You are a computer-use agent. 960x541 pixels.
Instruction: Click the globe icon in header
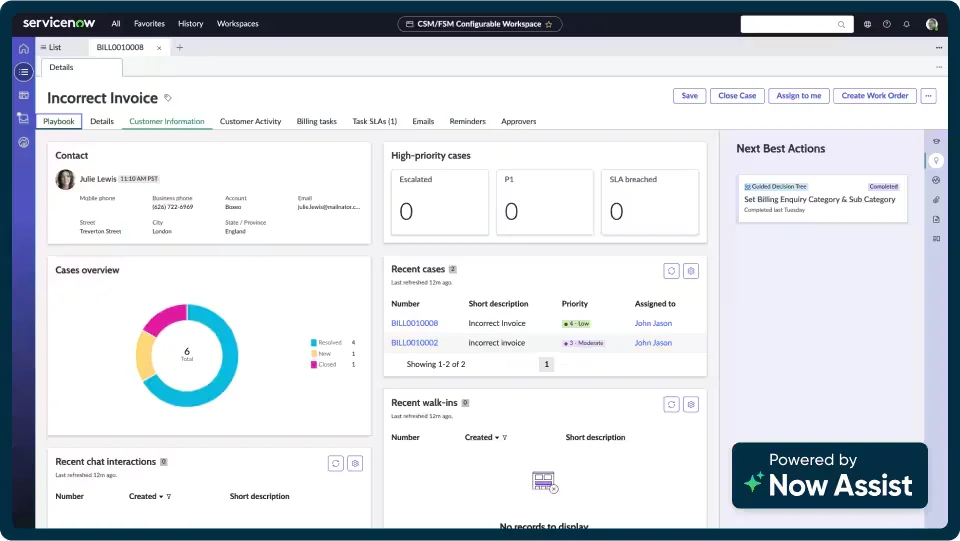click(x=867, y=24)
